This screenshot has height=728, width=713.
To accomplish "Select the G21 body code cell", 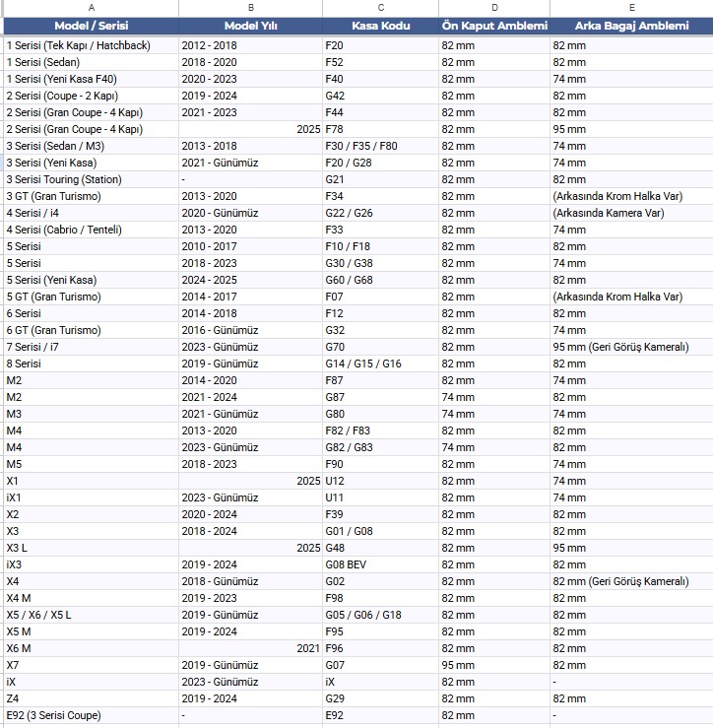I will tap(381, 179).
